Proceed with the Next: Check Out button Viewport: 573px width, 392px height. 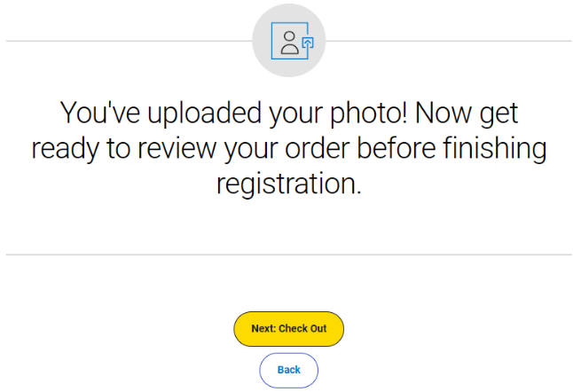[x=288, y=329]
